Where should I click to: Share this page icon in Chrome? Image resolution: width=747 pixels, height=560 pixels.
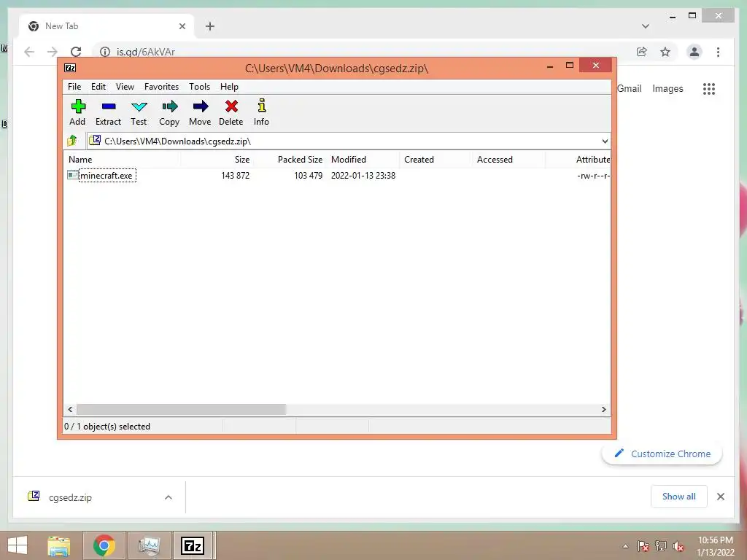(x=642, y=52)
